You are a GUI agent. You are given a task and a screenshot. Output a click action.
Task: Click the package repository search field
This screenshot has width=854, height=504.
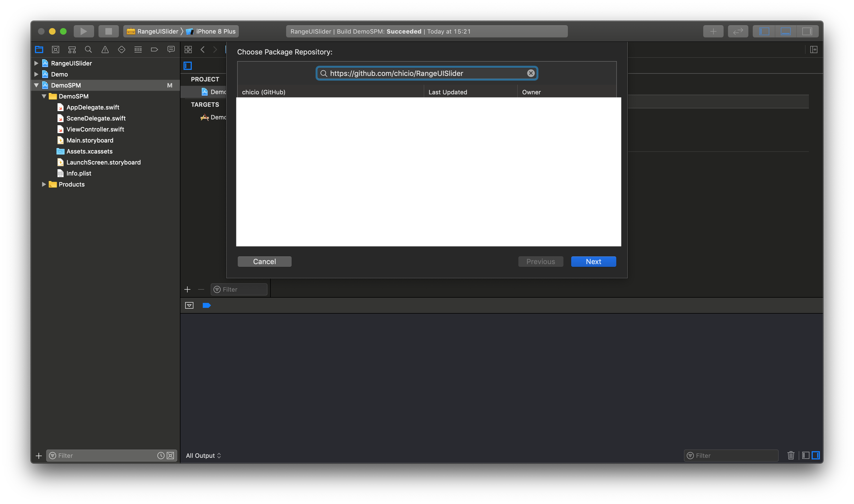click(425, 73)
